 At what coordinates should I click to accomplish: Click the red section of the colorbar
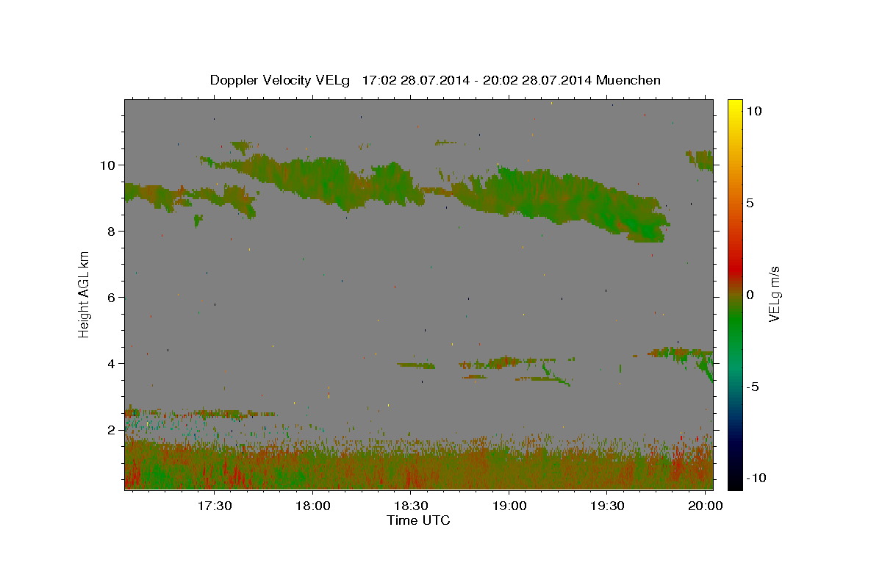[734, 268]
